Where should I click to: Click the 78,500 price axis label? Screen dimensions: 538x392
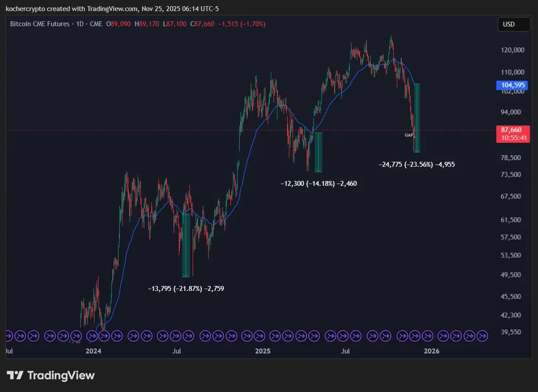[512, 158]
